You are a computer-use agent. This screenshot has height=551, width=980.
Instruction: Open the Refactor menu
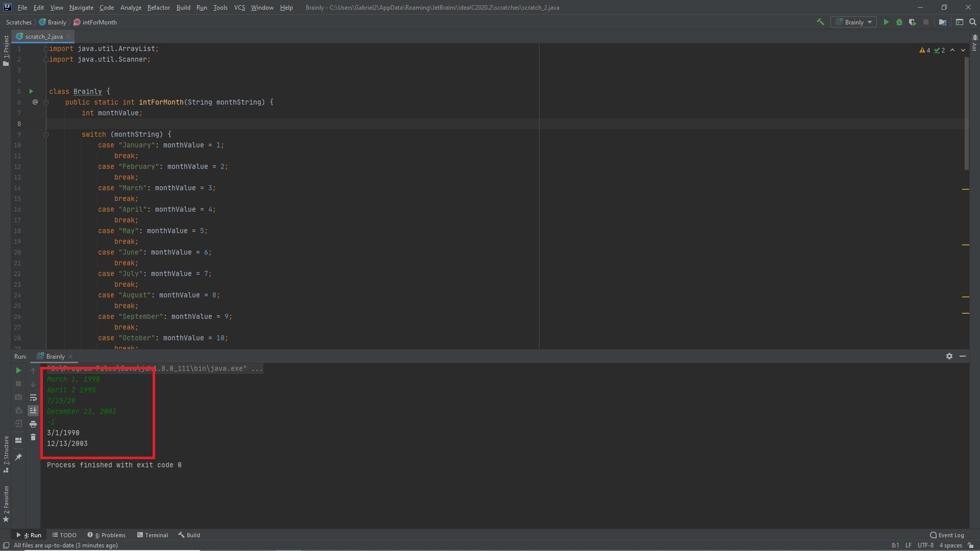(x=158, y=8)
